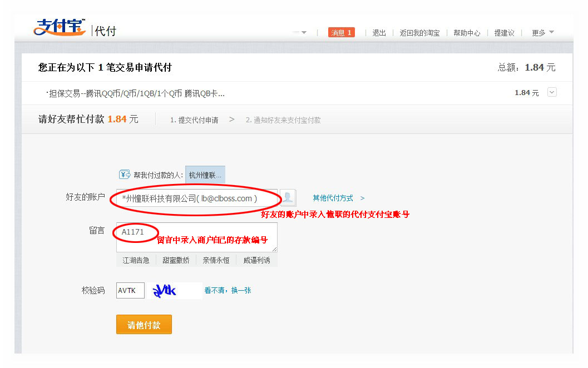588x368 pixels.
Task: Open 帮助中心 help center
Action: (467, 33)
